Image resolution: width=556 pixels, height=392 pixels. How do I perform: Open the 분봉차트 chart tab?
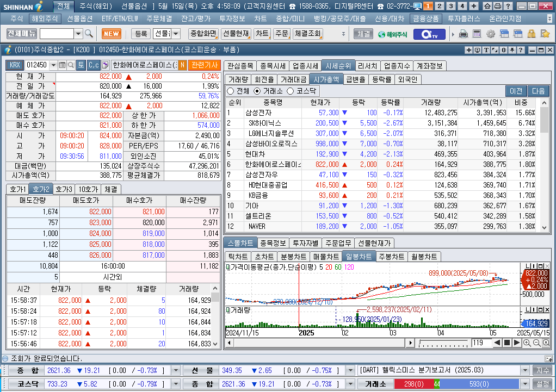tap(293, 257)
